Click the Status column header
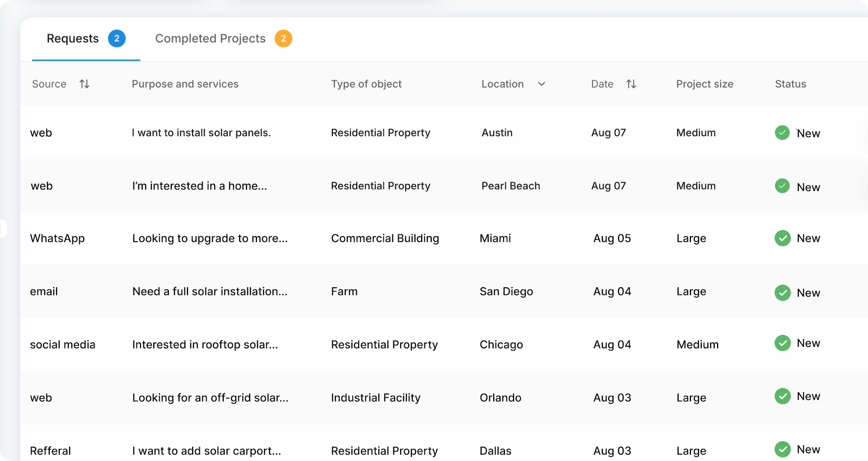 [x=790, y=84]
